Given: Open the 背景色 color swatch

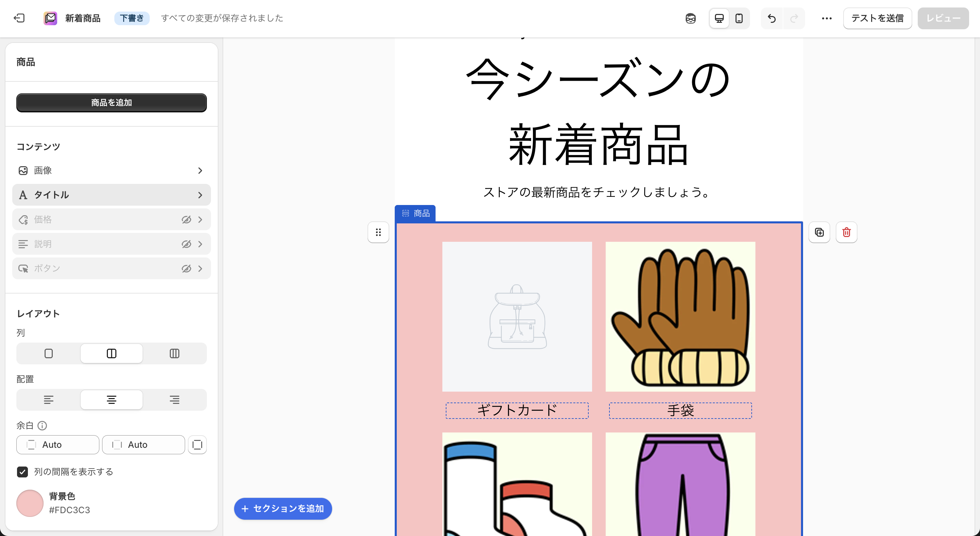Looking at the screenshot, I should tap(30, 503).
